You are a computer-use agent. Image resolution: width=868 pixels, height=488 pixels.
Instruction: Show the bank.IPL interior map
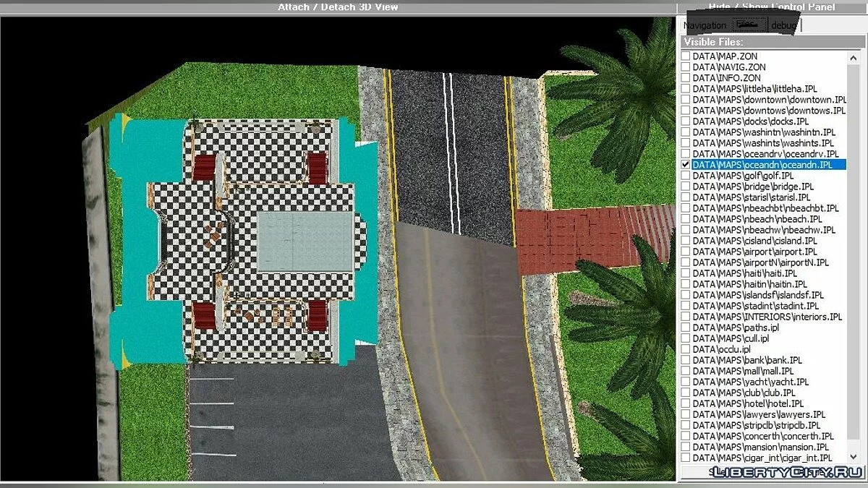pyautogui.click(x=684, y=359)
